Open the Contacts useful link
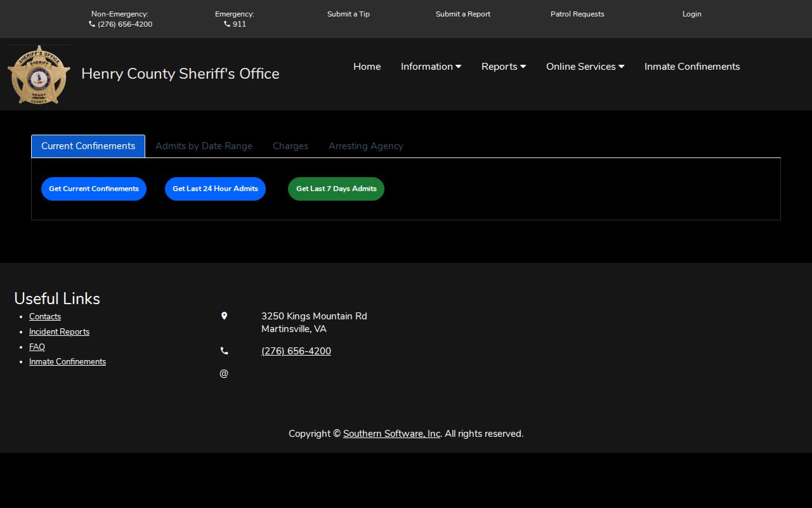The image size is (812, 508). tap(45, 316)
